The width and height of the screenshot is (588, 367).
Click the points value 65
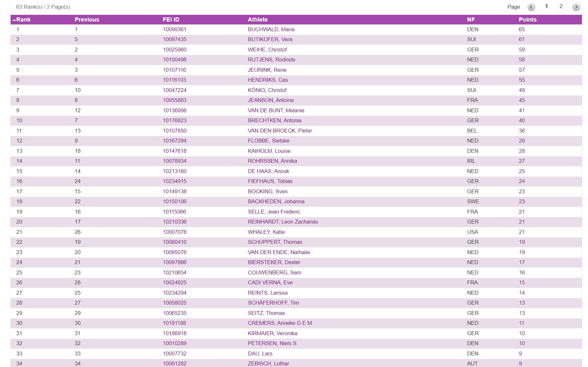[x=522, y=29]
